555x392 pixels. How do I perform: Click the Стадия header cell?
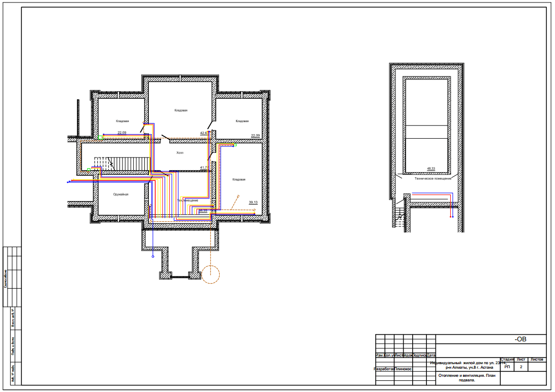point(507,359)
